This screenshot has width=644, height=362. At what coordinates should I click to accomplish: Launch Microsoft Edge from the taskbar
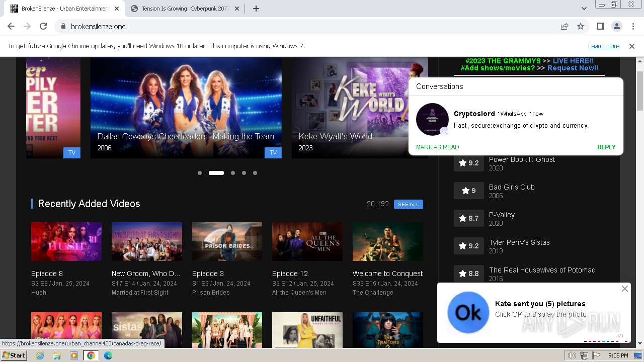(x=108, y=355)
